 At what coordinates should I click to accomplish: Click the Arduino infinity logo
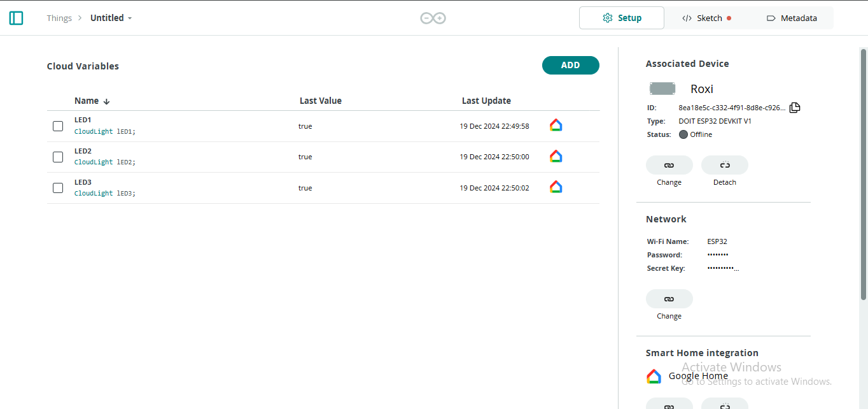pos(433,18)
